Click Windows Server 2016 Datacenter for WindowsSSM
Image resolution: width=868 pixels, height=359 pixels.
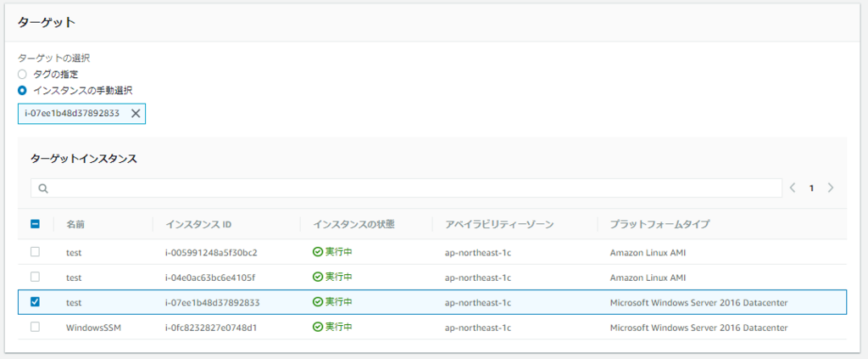tap(698, 328)
